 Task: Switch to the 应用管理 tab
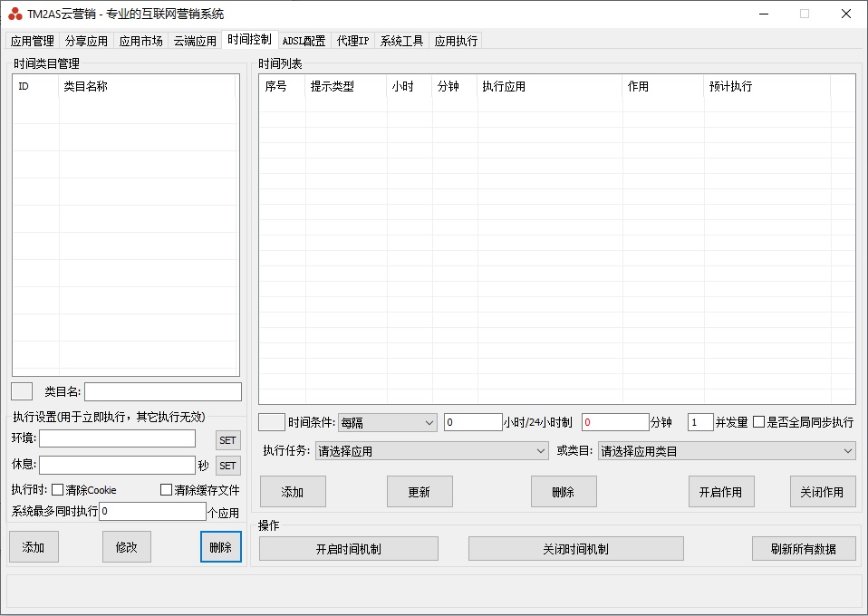click(x=33, y=41)
